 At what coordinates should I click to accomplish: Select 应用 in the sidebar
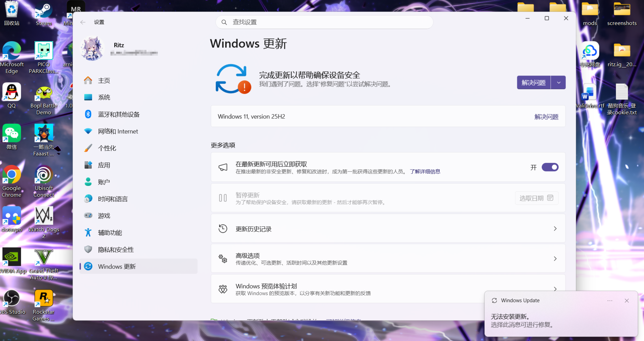(x=138, y=165)
